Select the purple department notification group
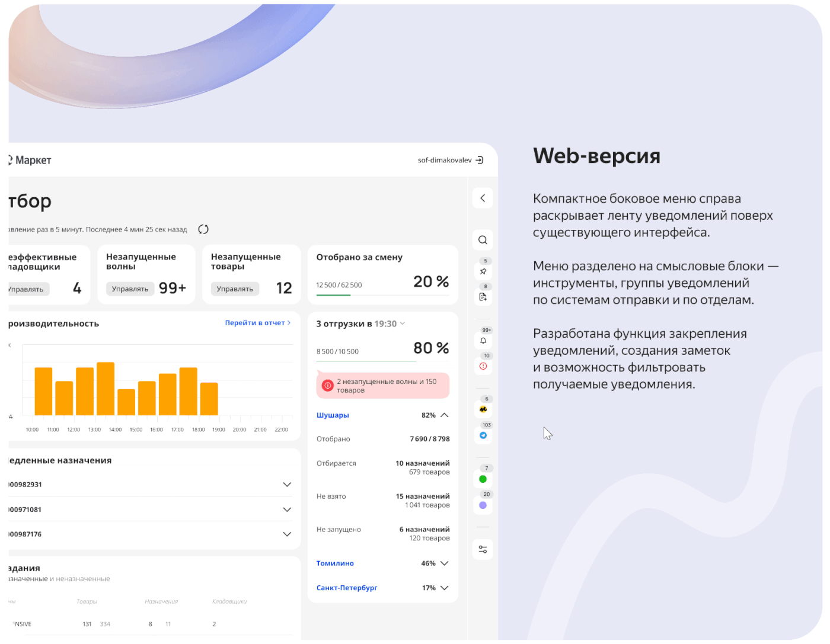830x644 pixels. tap(483, 505)
